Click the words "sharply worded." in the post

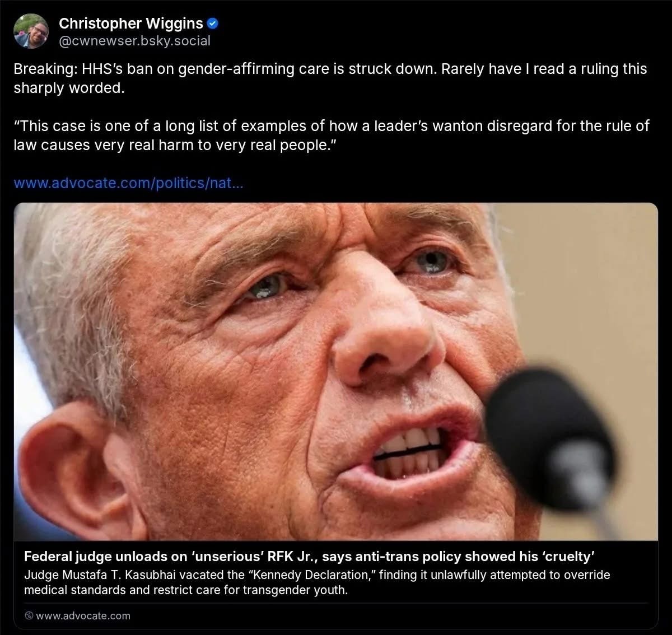[x=68, y=88]
